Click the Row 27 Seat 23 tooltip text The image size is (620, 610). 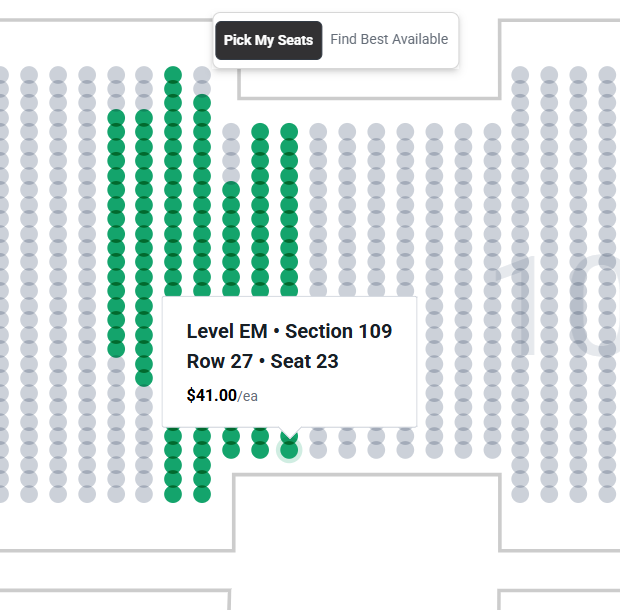pyautogui.click(x=262, y=361)
